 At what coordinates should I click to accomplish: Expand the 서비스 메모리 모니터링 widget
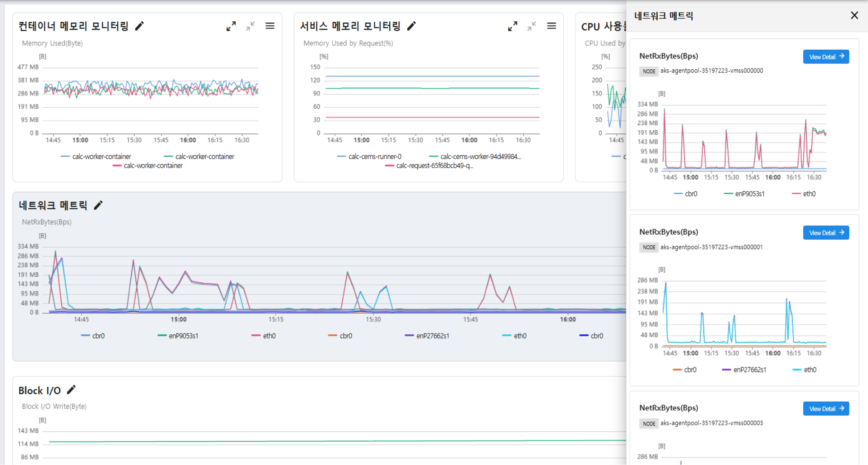click(x=512, y=26)
